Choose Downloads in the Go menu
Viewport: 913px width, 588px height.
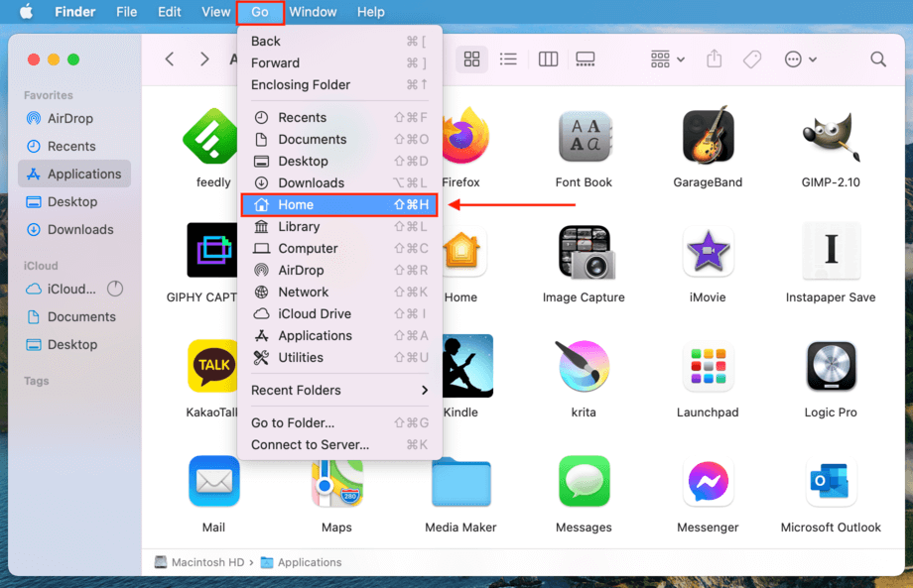tap(339, 183)
